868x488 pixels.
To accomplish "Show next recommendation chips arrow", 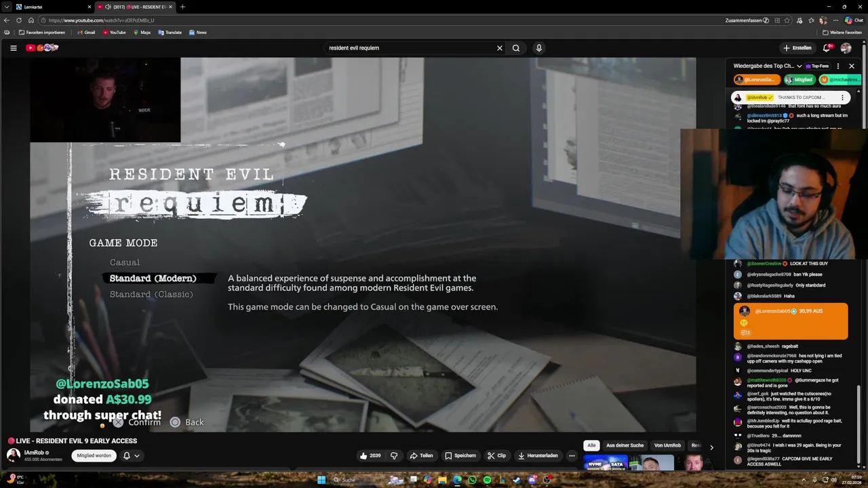I will coord(711,447).
